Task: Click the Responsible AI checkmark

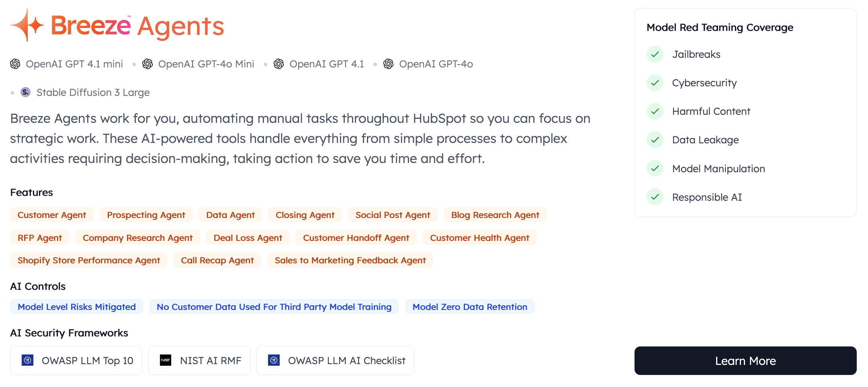Action: [x=655, y=197]
